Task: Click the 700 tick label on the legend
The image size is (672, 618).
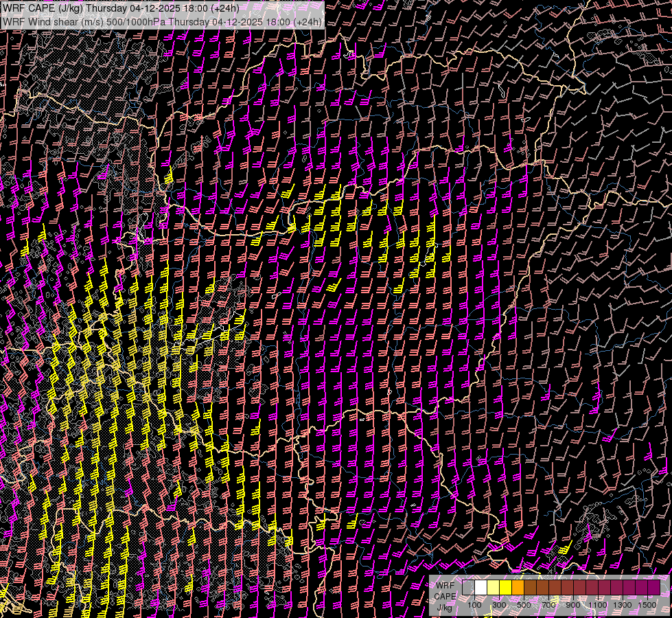Action: point(548,605)
